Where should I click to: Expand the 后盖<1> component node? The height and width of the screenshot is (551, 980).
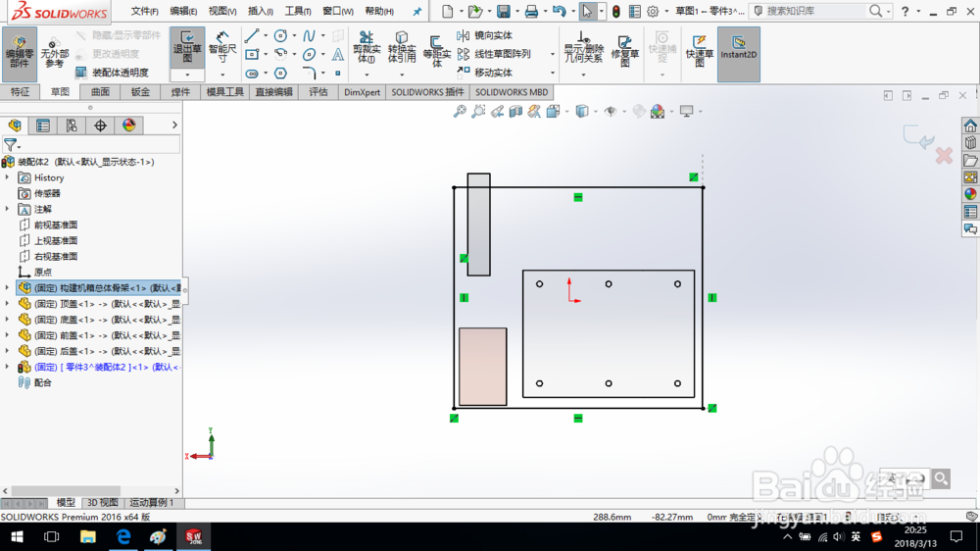7,351
